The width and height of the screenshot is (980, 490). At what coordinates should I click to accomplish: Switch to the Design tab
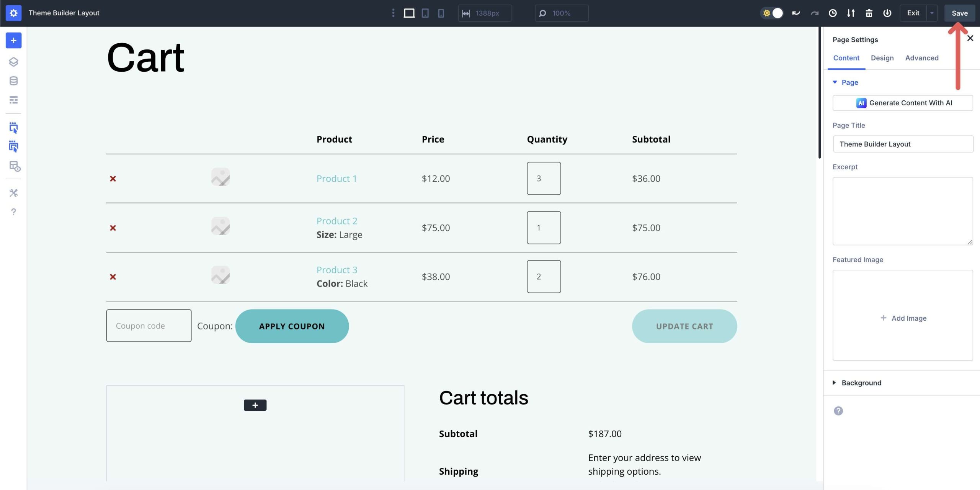(882, 58)
